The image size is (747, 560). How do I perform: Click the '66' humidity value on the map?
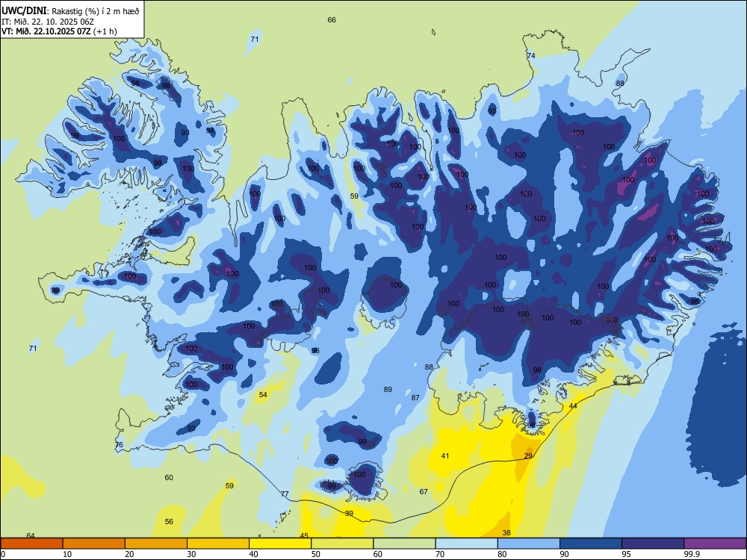coord(332,19)
